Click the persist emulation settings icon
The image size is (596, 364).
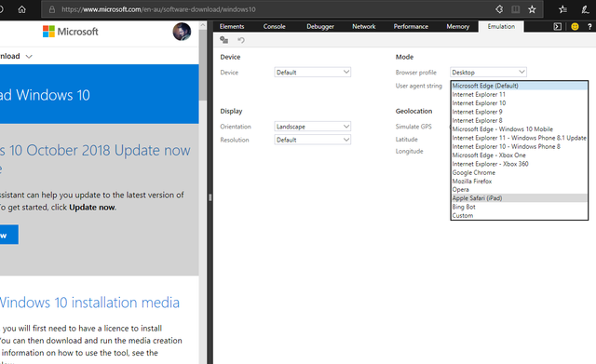[x=224, y=40]
